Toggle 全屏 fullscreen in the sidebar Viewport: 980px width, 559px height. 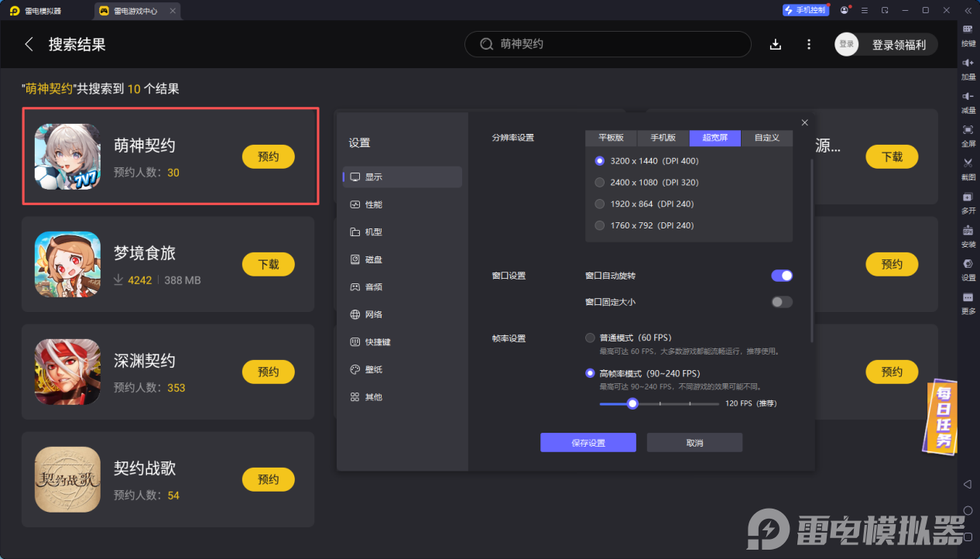[968, 129]
